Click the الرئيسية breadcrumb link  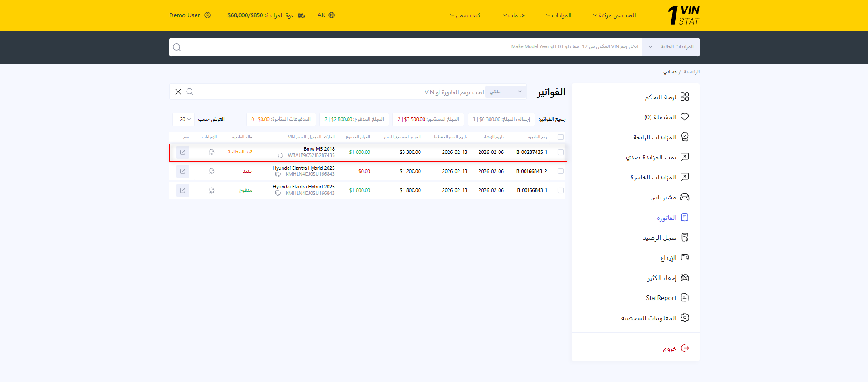click(691, 72)
